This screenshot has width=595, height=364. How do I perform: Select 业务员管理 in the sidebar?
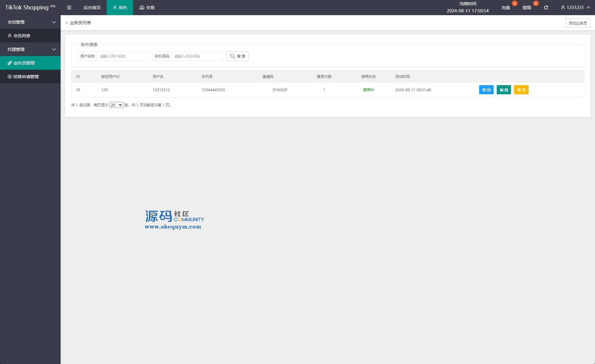coord(30,63)
